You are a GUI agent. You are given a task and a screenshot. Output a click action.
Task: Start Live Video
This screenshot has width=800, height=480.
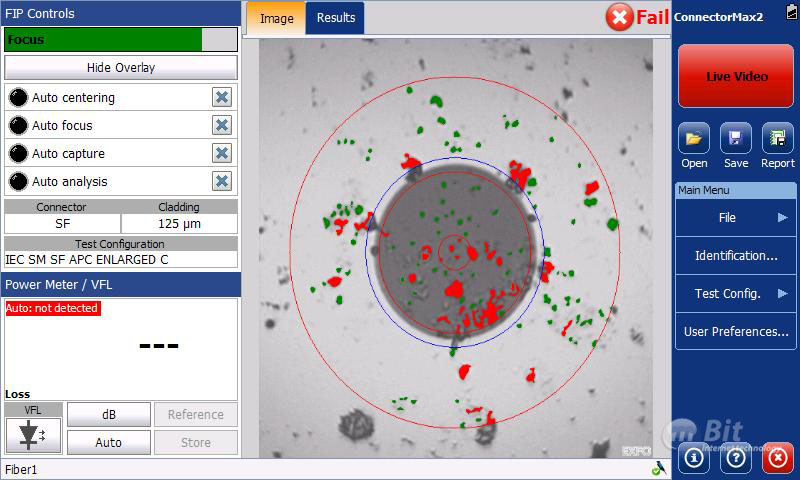click(736, 76)
